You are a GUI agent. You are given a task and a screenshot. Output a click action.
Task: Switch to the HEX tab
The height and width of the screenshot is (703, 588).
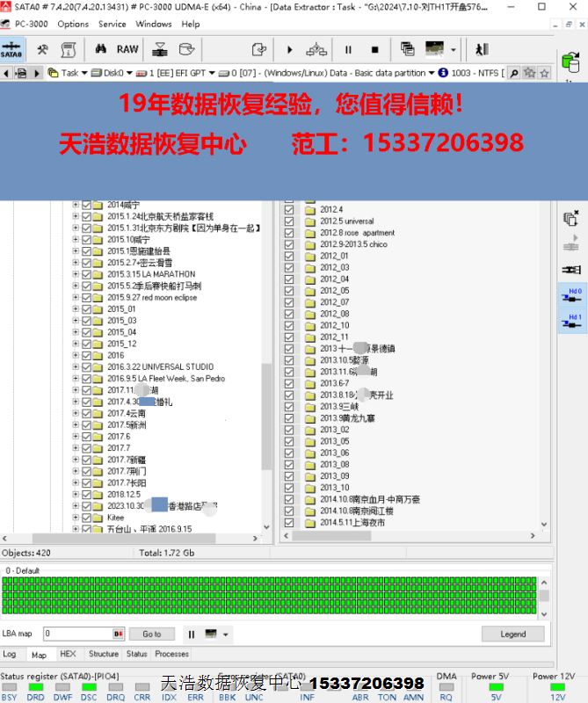[x=68, y=654]
